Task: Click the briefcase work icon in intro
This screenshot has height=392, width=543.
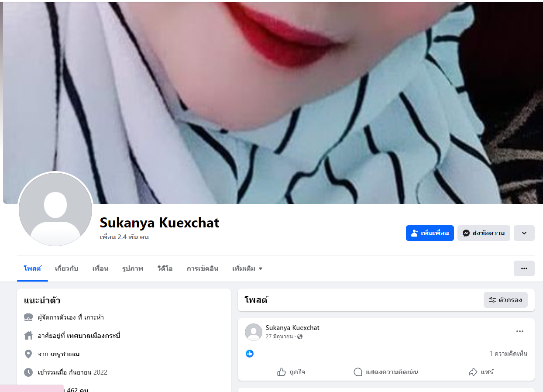Action: pyautogui.click(x=28, y=317)
